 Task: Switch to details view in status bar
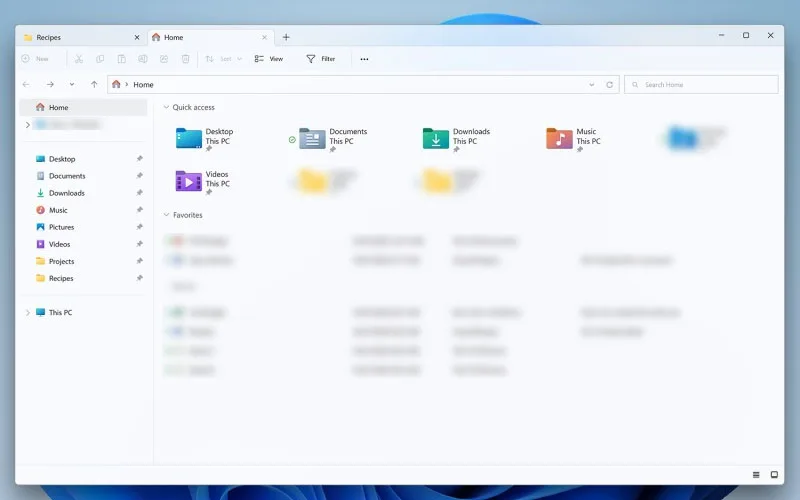(x=756, y=475)
